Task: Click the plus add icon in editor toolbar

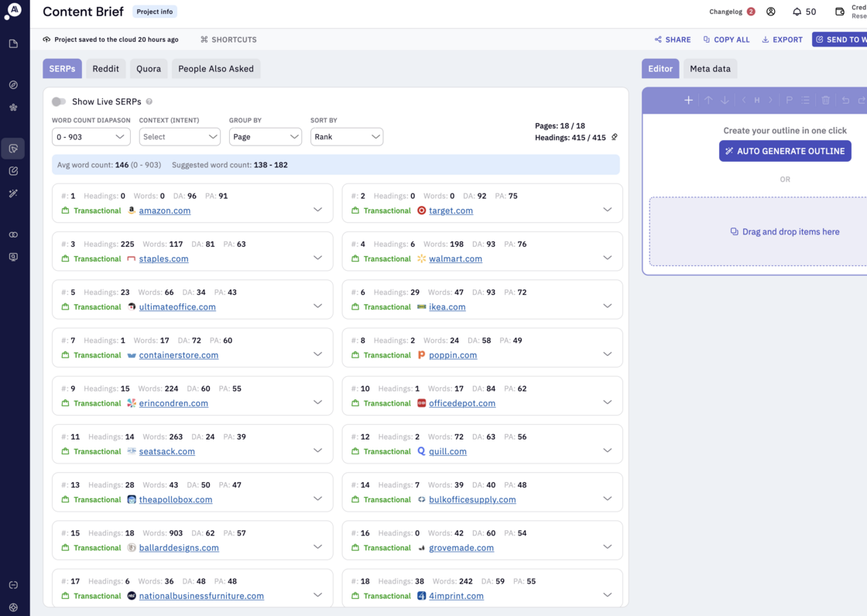Action: click(x=688, y=100)
